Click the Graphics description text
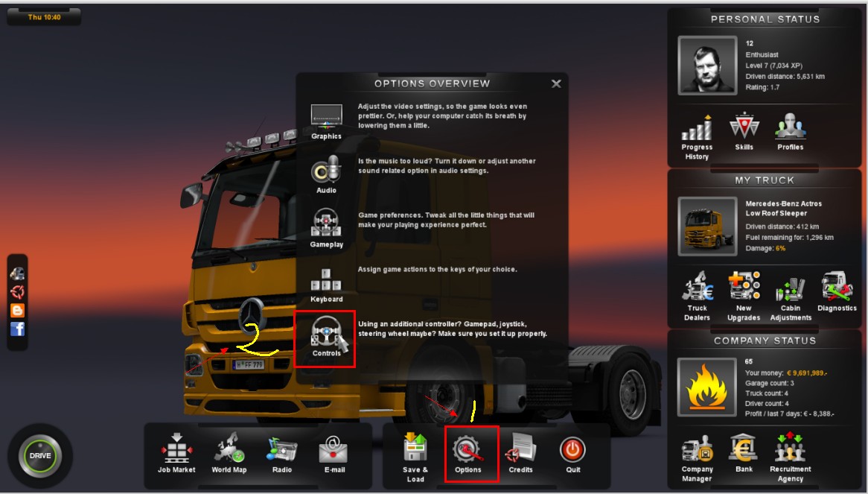This screenshot has height=494, width=868. click(442, 115)
